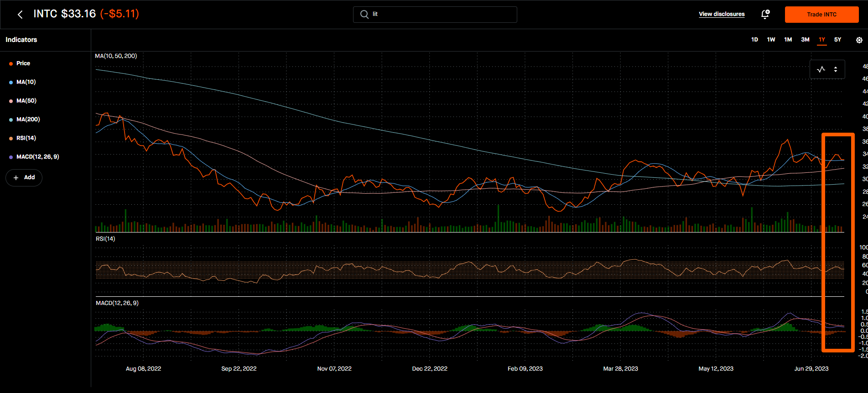Click the Aug 08, 2022 date label
Viewport: 868px width, 393px height.
(143, 369)
